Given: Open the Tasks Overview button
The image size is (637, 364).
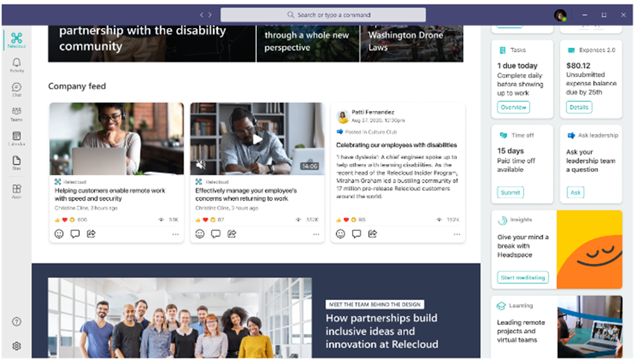Looking at the screenshot, I should coord(513,107).
